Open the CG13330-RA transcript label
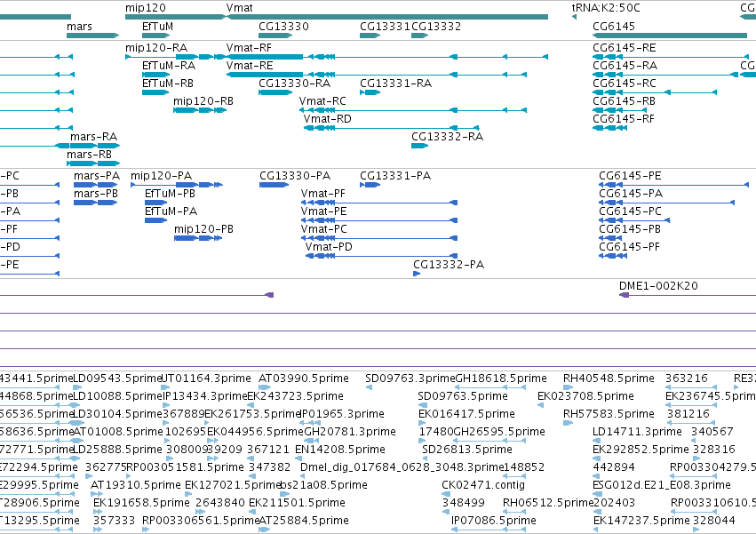Image resolution: width=756 pixels, height=534 pixels. point(295,84)
